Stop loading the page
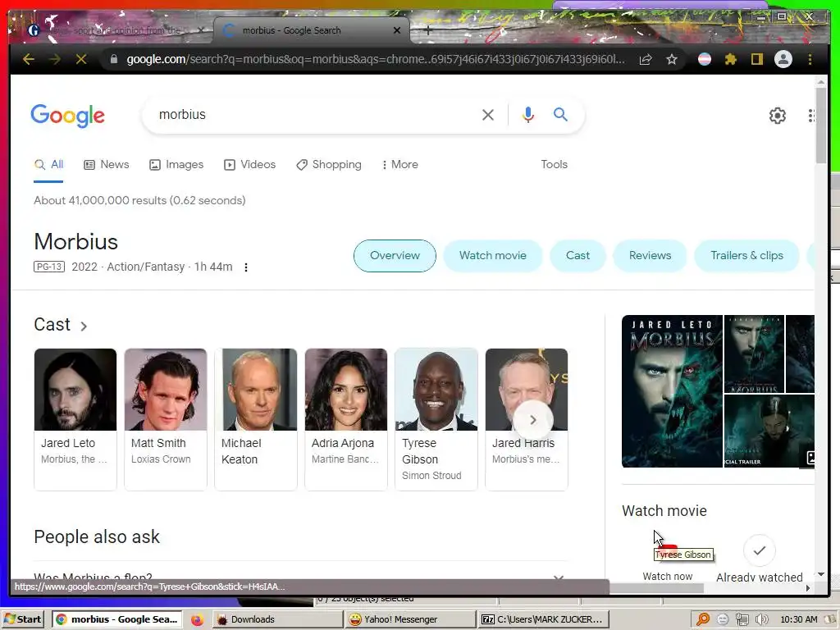This screenshot has height=630, width=840. point(81,59)
